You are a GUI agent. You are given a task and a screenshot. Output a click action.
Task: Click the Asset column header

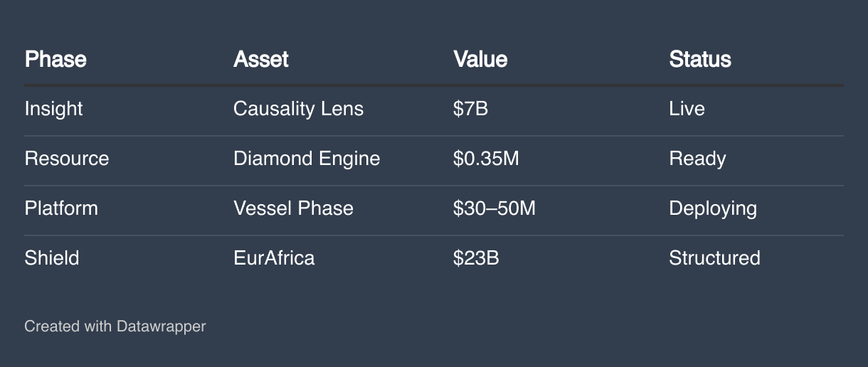[x=261, y=59]
